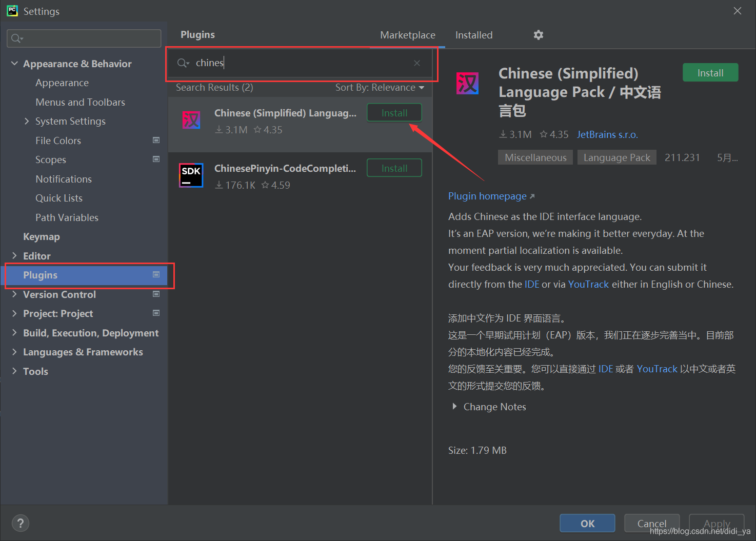Screen dimensions: 756x541
Task: Open help with the question mark button
Action: (x=21, y=523)
